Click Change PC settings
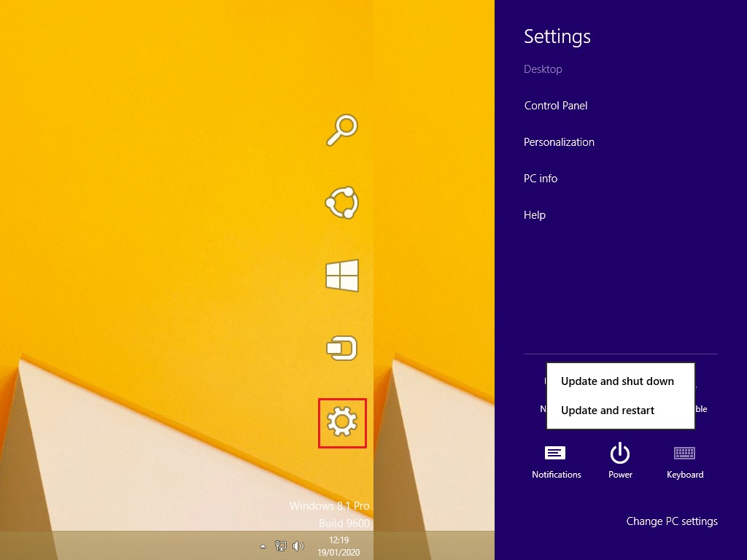747x560 pixels. click(672, 521)
